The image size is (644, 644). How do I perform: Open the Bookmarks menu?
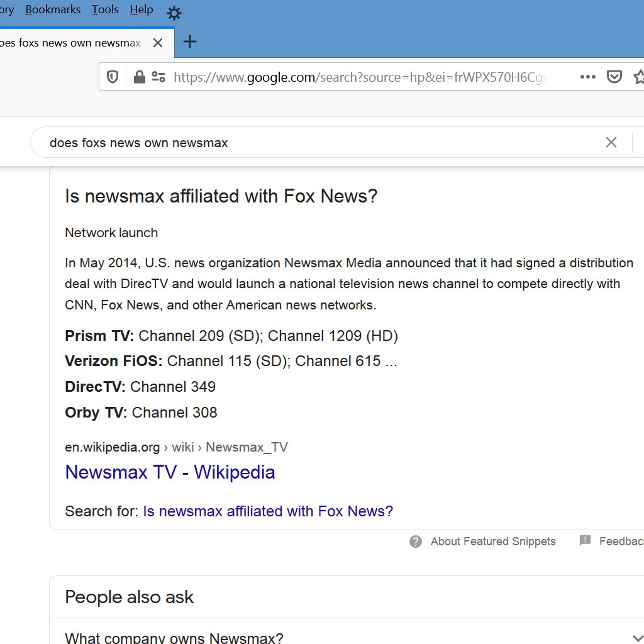pyautogui.click(x=53, y=9)
